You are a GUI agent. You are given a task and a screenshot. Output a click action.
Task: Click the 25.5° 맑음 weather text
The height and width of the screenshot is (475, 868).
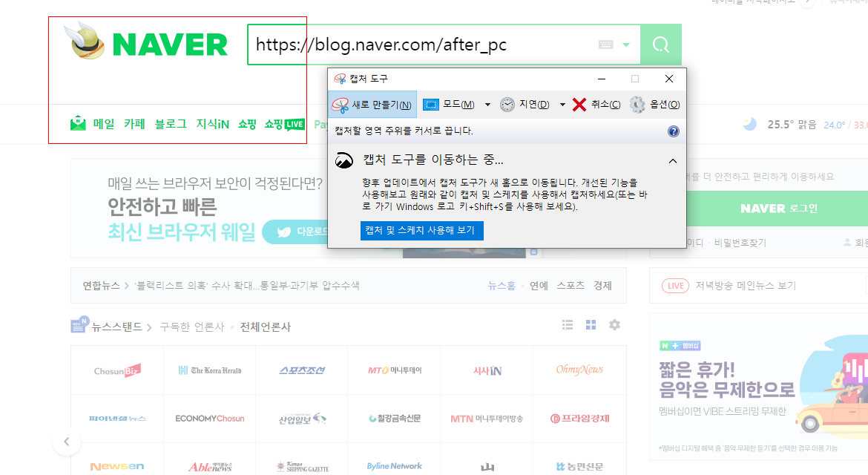792,125
